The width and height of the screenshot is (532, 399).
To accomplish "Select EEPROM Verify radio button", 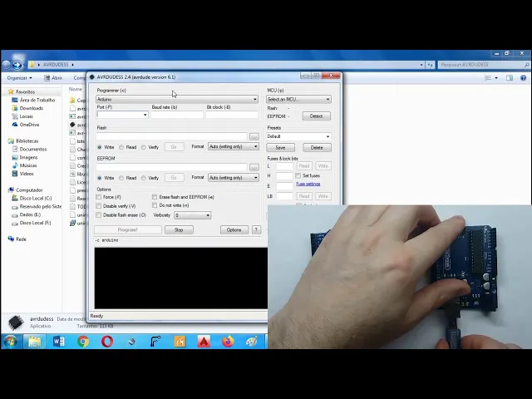I will (144, 178).
